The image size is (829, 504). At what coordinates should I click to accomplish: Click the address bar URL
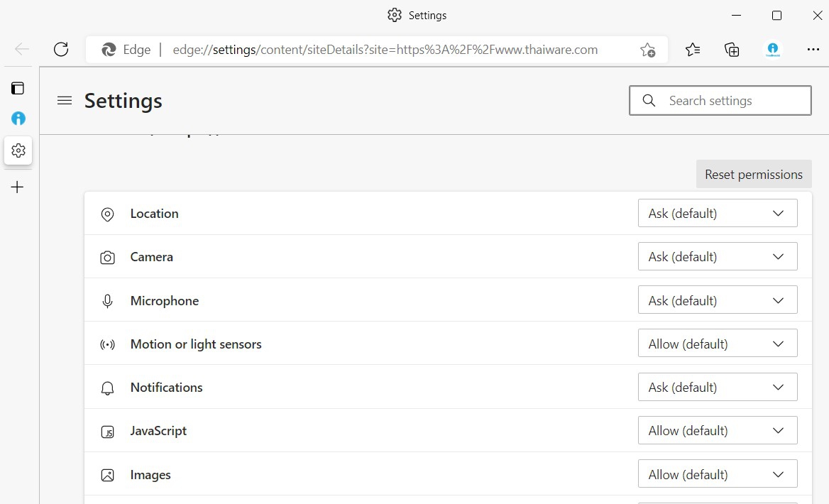(385, 50)
